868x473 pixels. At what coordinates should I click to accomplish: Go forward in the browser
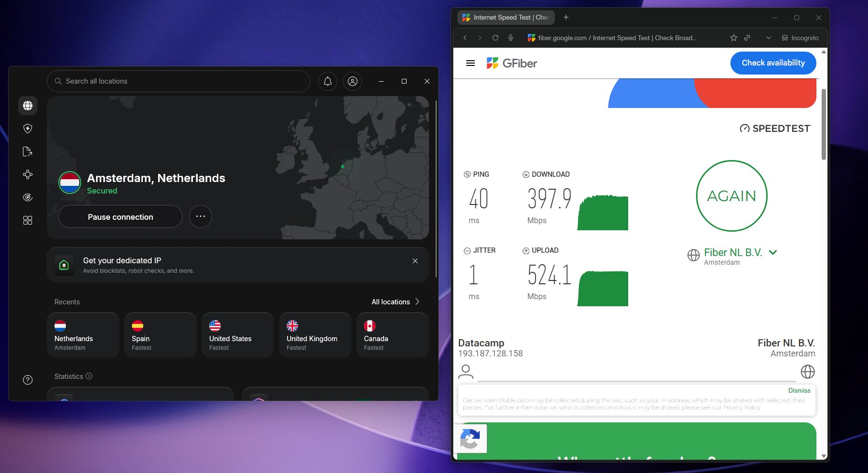click(x=480, y=38)
